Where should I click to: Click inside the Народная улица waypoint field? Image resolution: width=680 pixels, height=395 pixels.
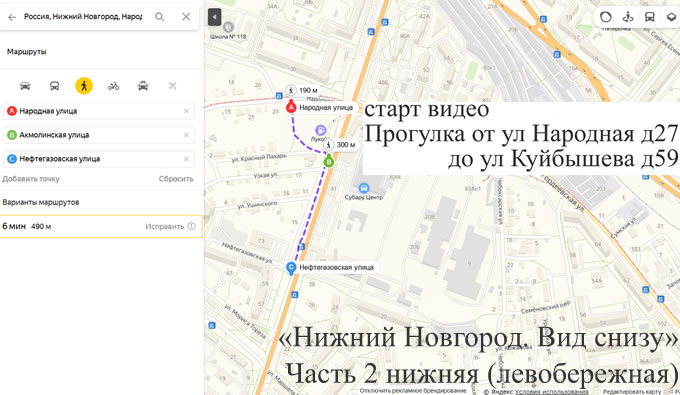[x=98, y=111]
